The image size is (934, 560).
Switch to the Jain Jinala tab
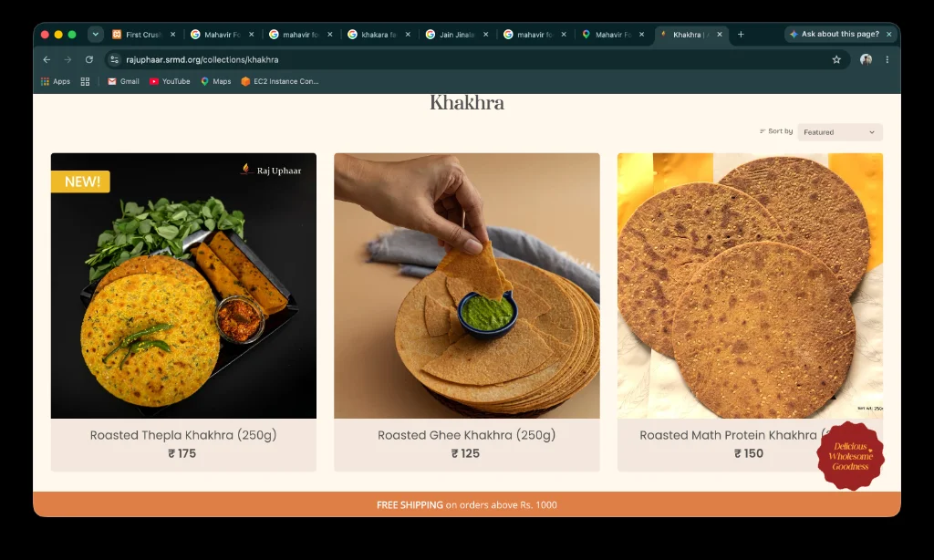(457, 35)
